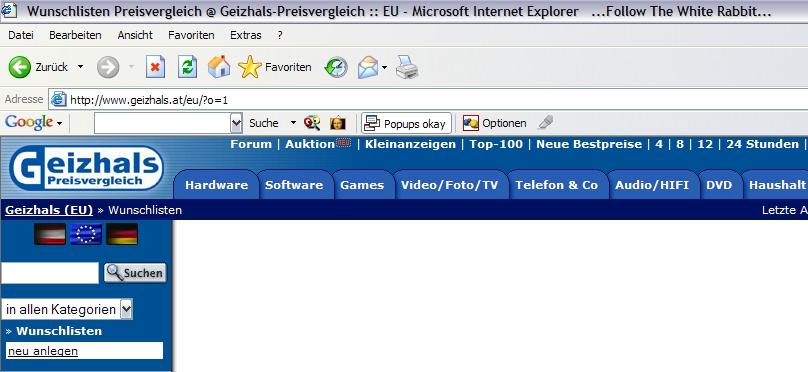Open Favoriten star icon
Screen dimensions: 808x372
pyautogui.click(x=250, y=67)
